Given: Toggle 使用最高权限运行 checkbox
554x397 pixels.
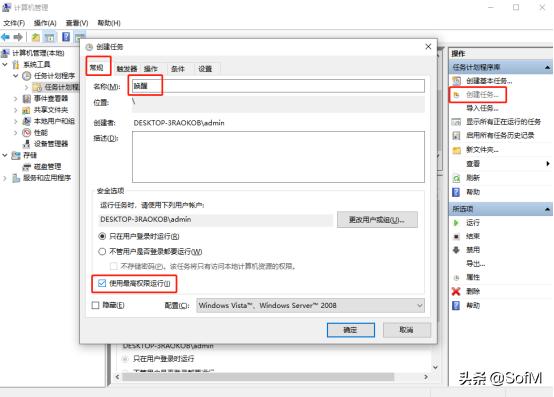Looking at the screenshot, I should tap(102, 283).
